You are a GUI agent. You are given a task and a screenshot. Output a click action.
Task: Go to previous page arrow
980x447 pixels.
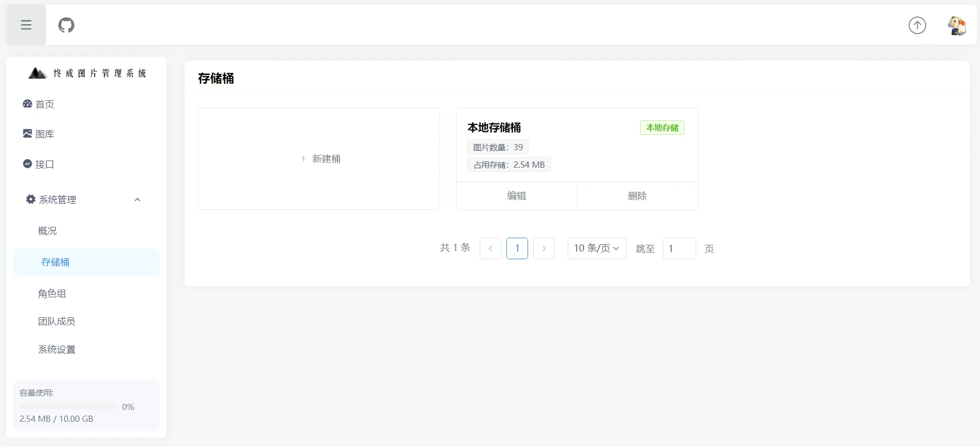click(490, 248)
